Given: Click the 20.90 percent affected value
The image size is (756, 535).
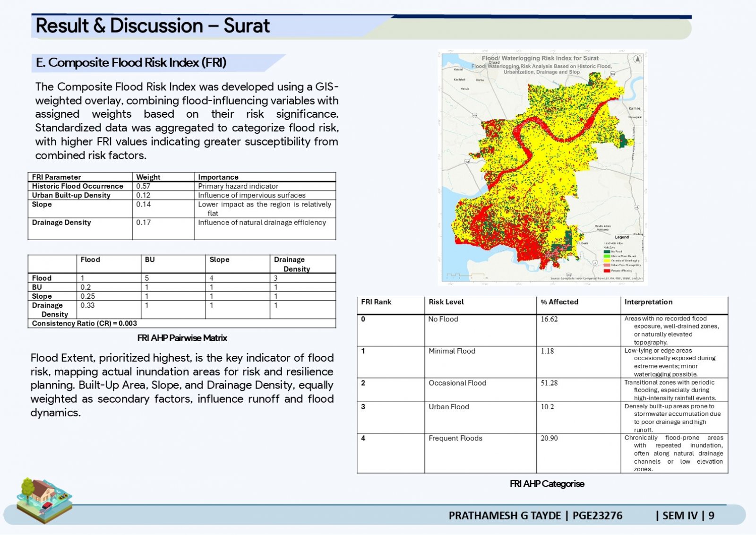Looking at the screenshot, I should pyautogui.click(x=549, y=438).
